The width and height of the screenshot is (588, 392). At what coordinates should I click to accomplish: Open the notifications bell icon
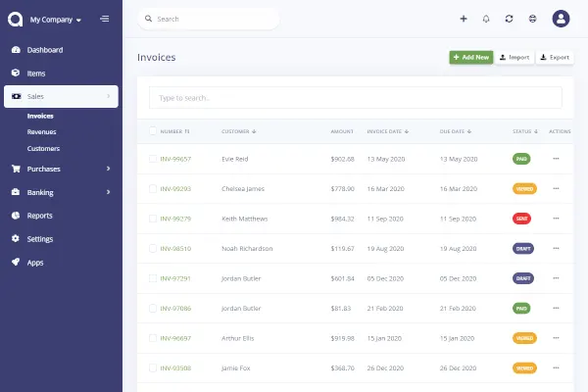pyautogui.click(x=486, y=19)
